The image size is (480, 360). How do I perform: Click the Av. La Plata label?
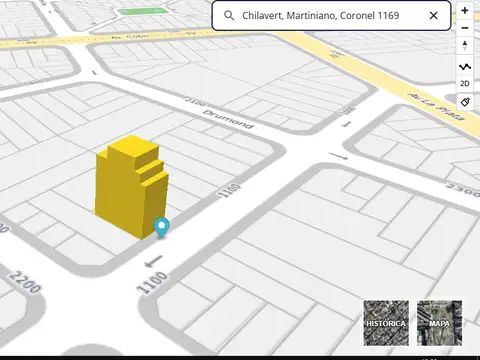click(437, 106)
